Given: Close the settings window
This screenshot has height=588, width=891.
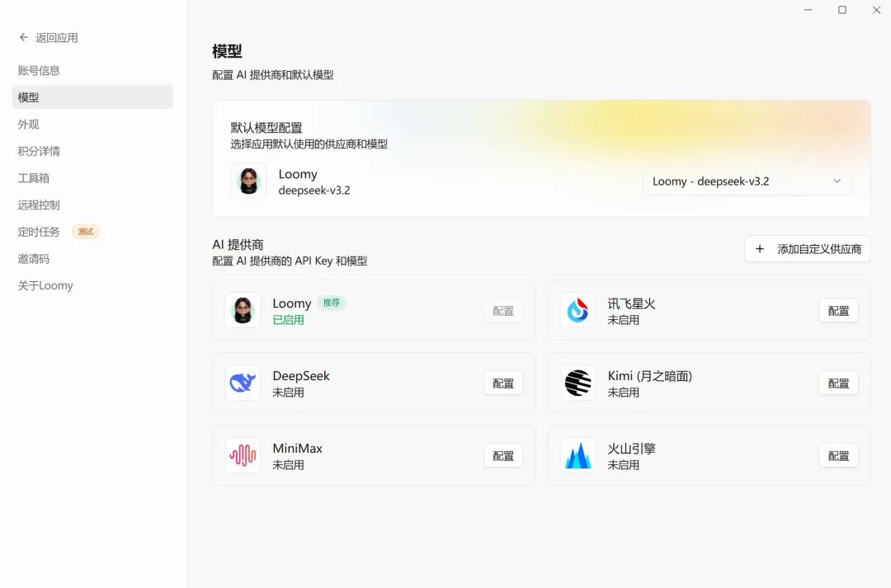Looking at the screenshot, I should point(876,10).
